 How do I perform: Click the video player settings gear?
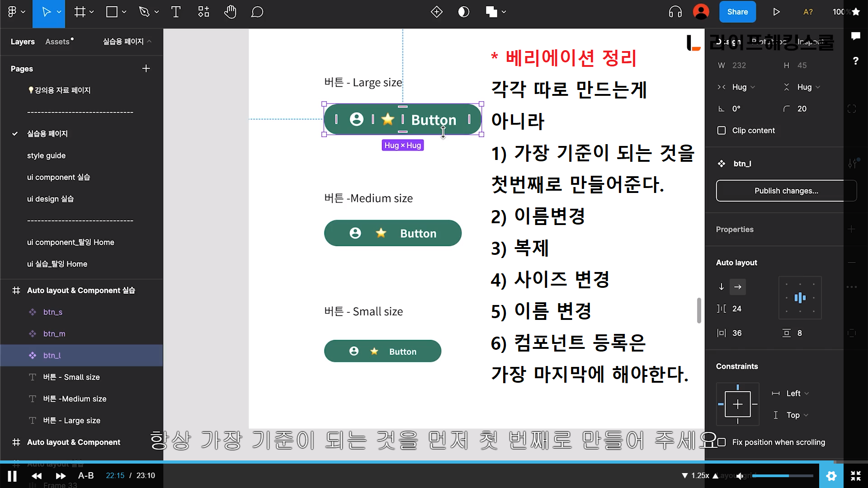pyautogui.click(x=831, y=476)
